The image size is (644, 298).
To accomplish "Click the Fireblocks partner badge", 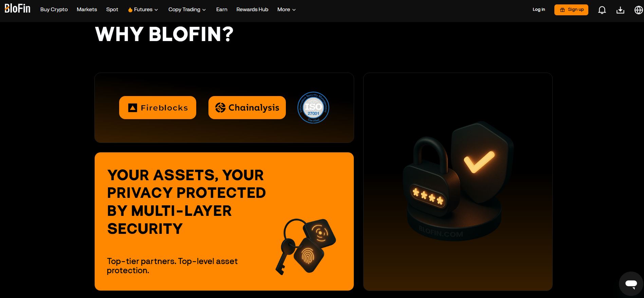I will coord(158,108).
